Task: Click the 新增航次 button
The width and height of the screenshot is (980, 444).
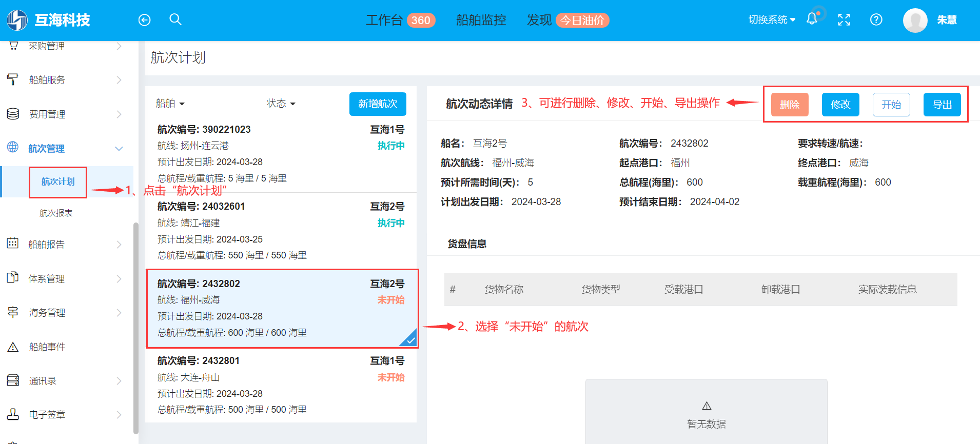Action: pyautogui.click(x=378, y=104)
